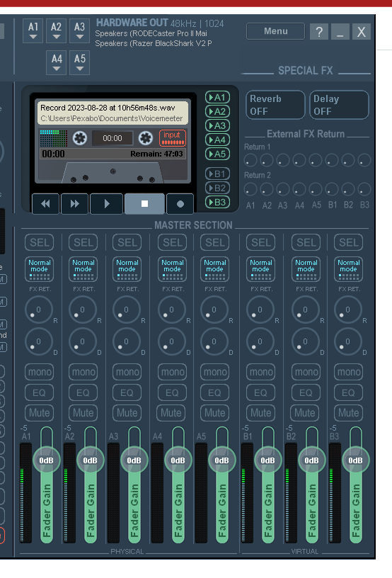The width and height of the screenshot is (392, 578).
Task: Toggle recorder output to A3
Action: pyautogui.click(x=217, y=125)
